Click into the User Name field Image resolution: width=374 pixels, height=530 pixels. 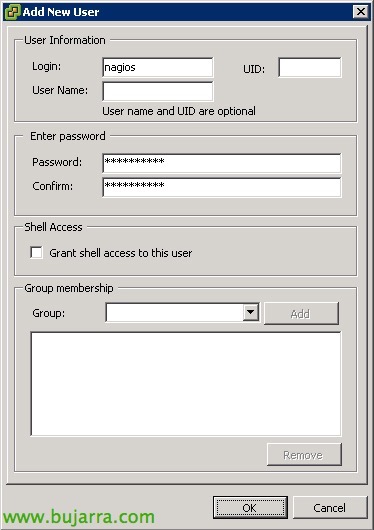tap(158, 91)
